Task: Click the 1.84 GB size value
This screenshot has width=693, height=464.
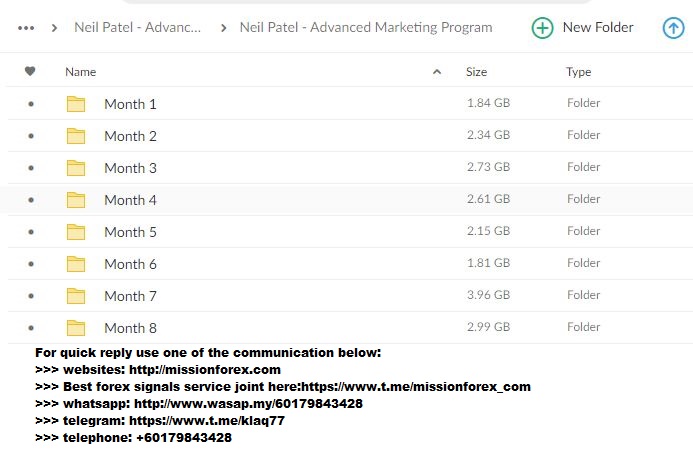Action: point(488,103)
